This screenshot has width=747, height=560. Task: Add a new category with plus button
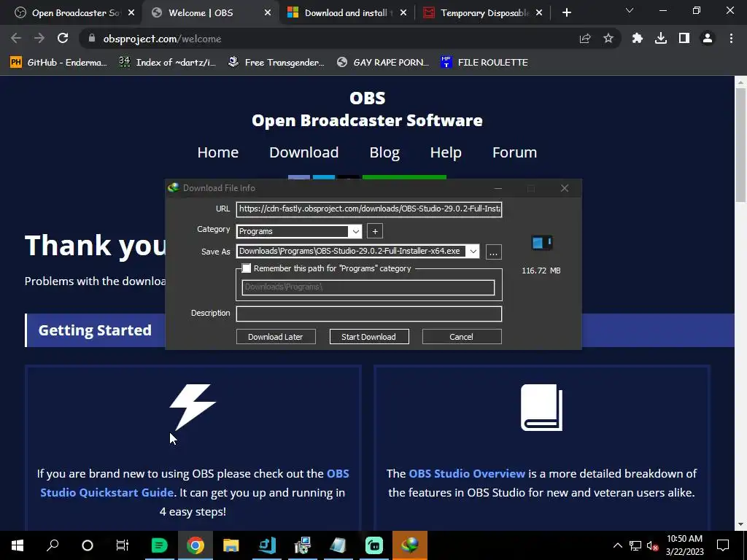pyautogui.click(x=375, y=231)
